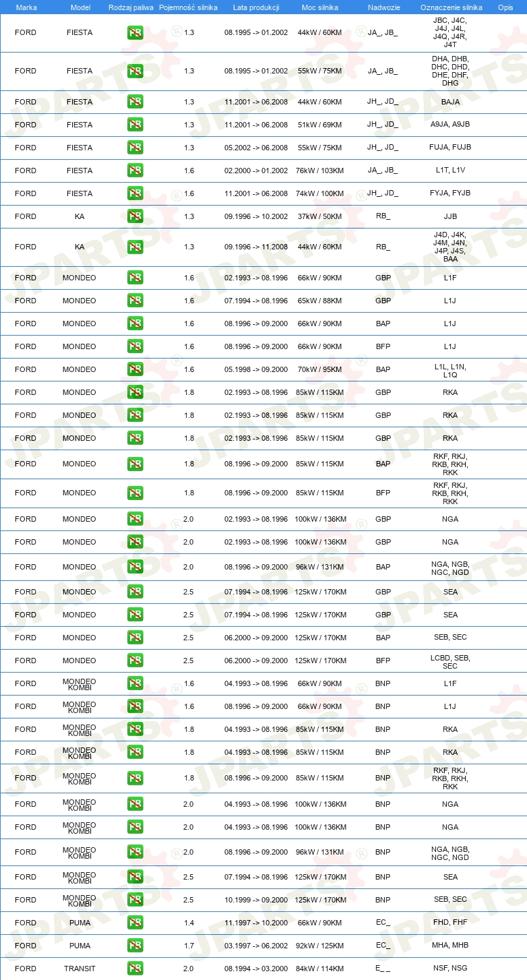
Task: Click petrol fuel icon in Fiesta DHA engine row
Action: tap(135, 71)
